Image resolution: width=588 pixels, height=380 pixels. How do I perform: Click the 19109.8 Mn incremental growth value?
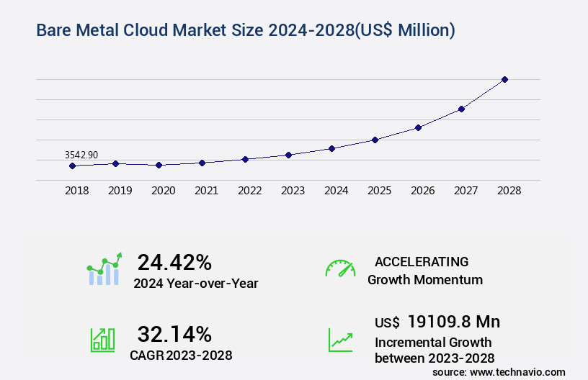coord(453,321)
